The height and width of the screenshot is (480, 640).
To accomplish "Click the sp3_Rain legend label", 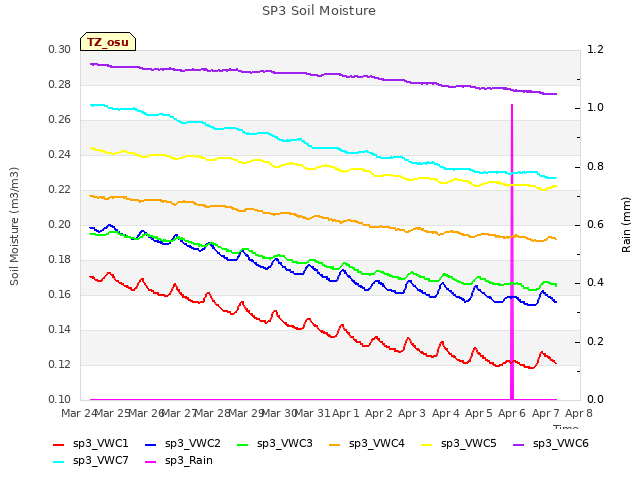I will point(189,460).
